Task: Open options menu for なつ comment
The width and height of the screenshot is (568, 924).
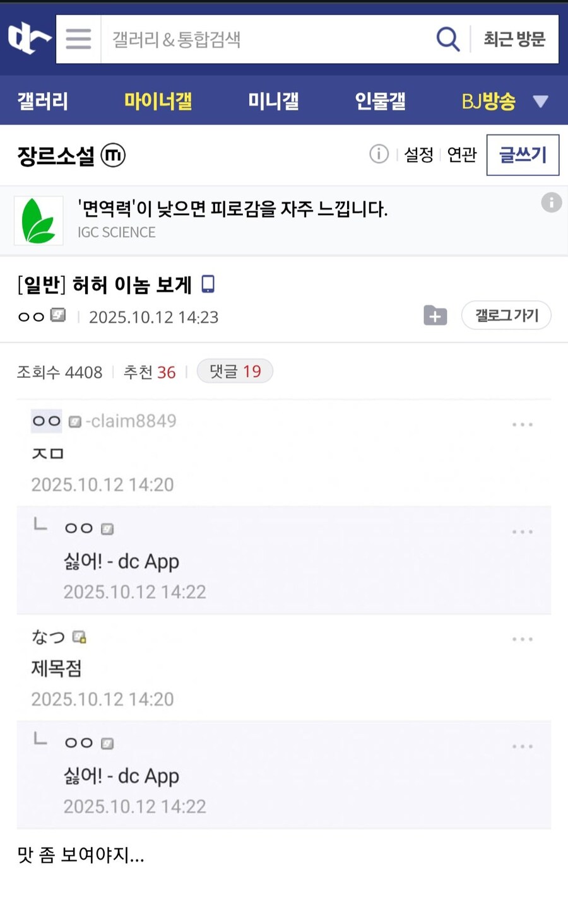Action: pyautogui.click(x=523, y=639)
